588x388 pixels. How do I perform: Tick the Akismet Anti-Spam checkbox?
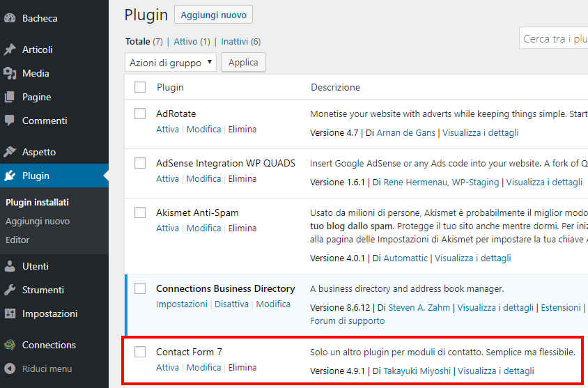click(x=140, y=212)
